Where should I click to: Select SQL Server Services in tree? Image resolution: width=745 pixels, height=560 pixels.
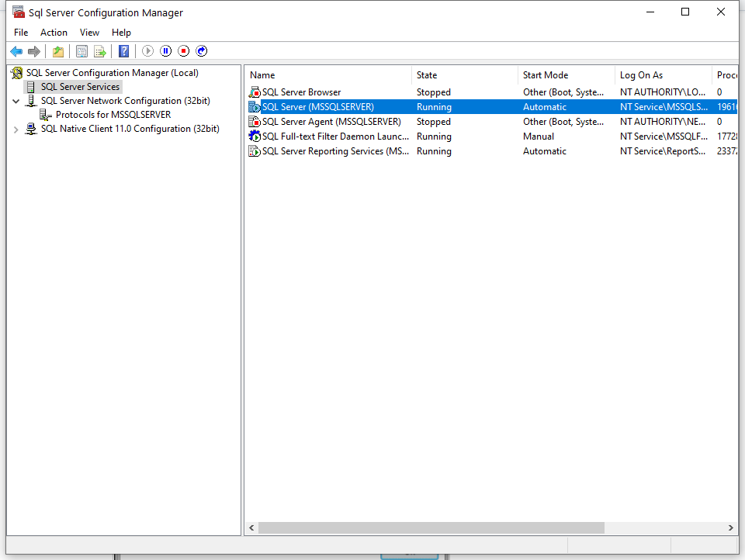(80, 87)
